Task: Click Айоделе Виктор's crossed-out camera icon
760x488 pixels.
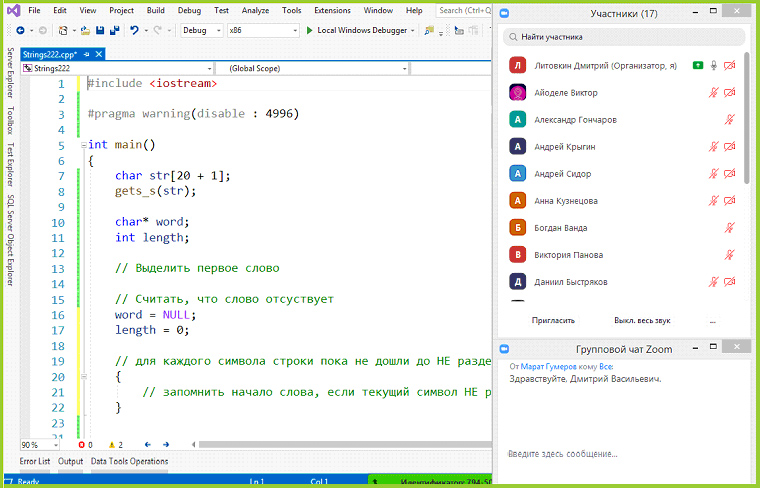Action: [730, 93]
